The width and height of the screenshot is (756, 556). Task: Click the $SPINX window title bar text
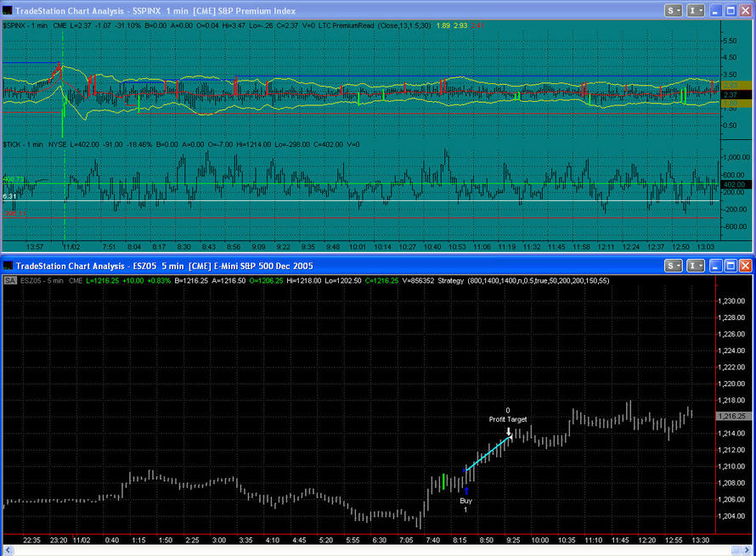[155, 10]
